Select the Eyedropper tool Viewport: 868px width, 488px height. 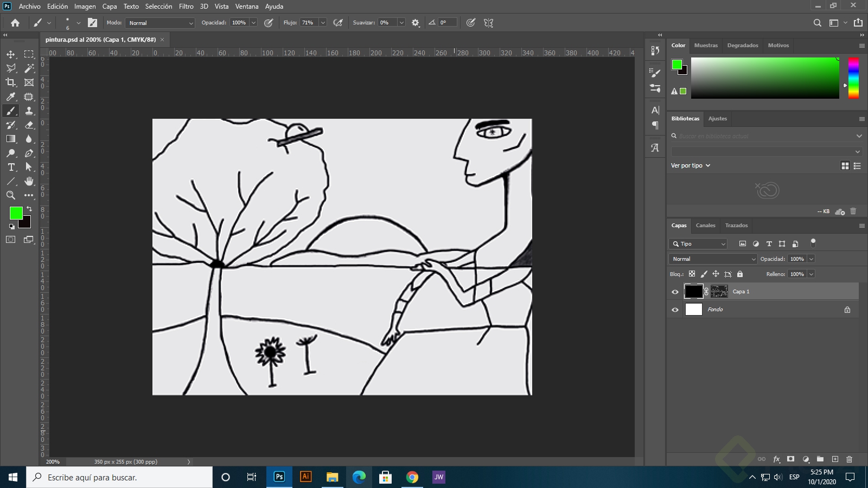pyautogui.click(x=11, y=97)
